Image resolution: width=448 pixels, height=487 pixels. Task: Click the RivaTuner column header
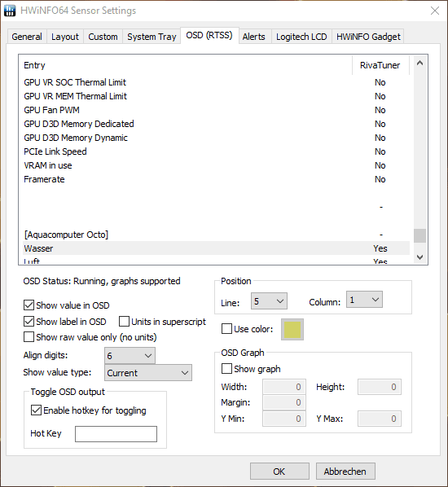point(380,65)
